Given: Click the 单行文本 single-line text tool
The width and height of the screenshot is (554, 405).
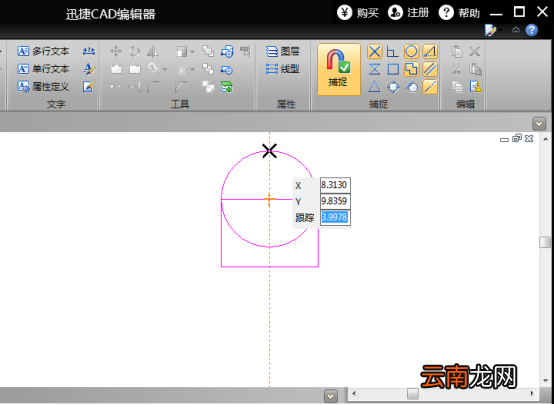Looking at the screenshot, I should tap(43, 69).
